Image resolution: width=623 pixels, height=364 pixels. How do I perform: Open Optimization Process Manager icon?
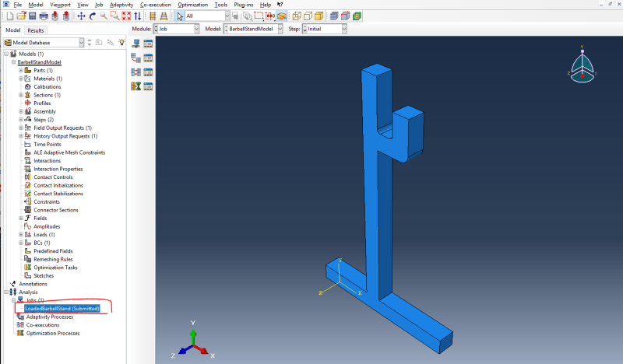point(148,86)
